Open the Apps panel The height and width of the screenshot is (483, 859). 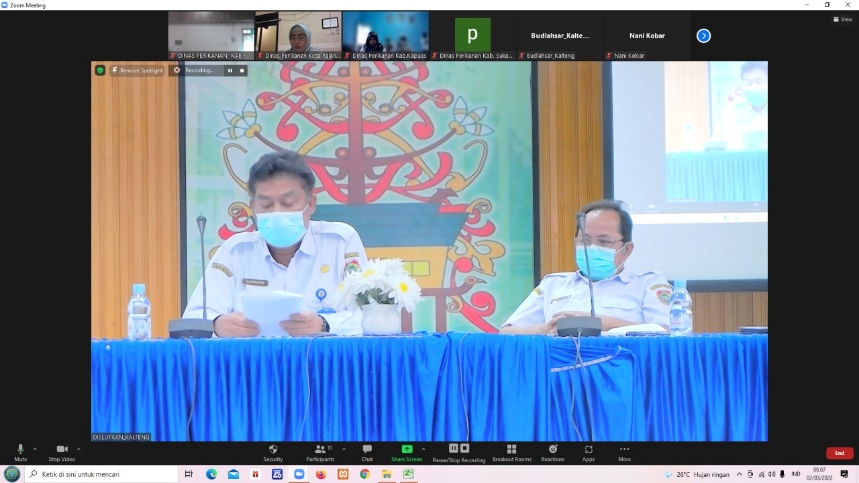click(x=588, y=451)
